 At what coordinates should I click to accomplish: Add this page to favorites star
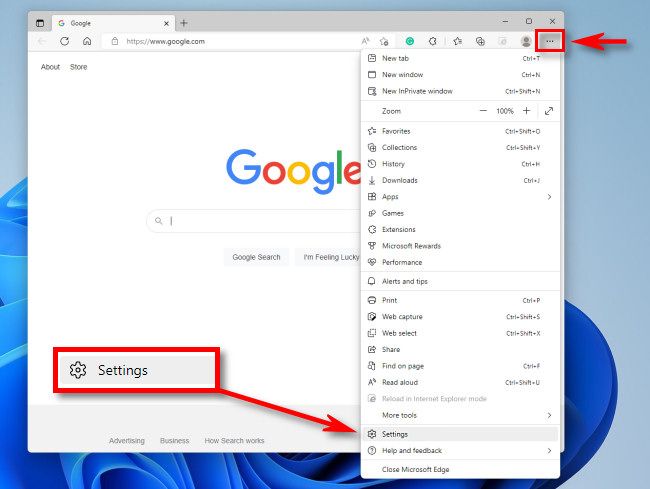(x=384, y=41)
